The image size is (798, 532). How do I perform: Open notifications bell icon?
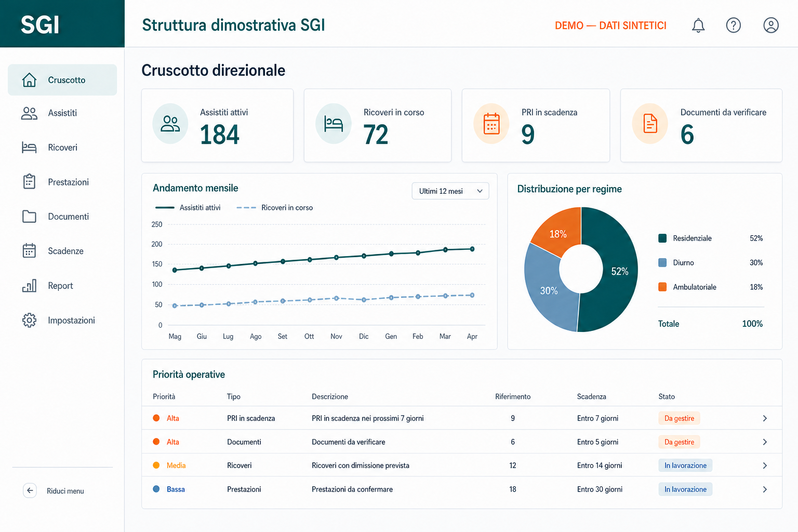click(698, 25)
